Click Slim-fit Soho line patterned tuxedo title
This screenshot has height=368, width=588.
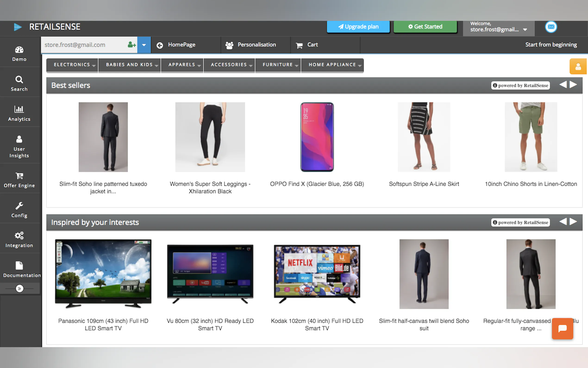(x=103, y=188)
